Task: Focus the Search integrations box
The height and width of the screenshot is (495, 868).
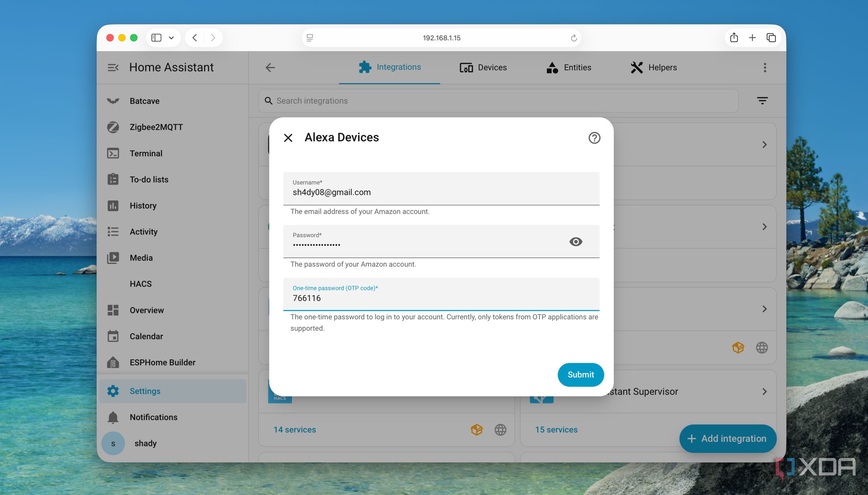Action: (x=498, y=101)
